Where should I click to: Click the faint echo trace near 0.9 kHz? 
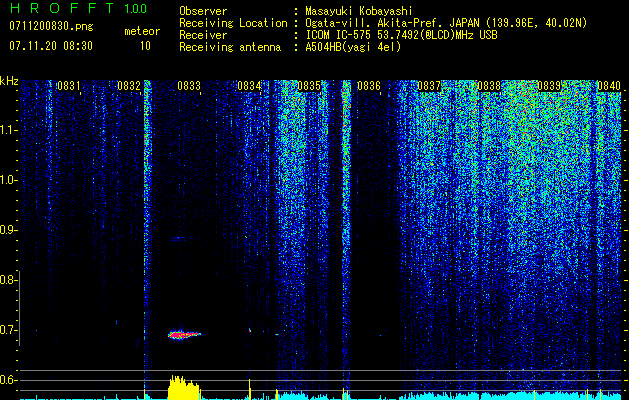click(179, 239)
